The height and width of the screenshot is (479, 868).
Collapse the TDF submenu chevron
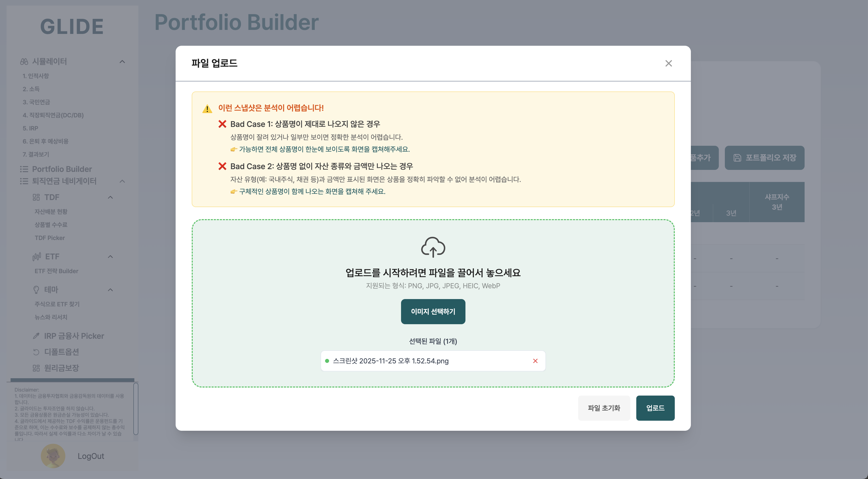pyautogui.click(x=110, y=197)
